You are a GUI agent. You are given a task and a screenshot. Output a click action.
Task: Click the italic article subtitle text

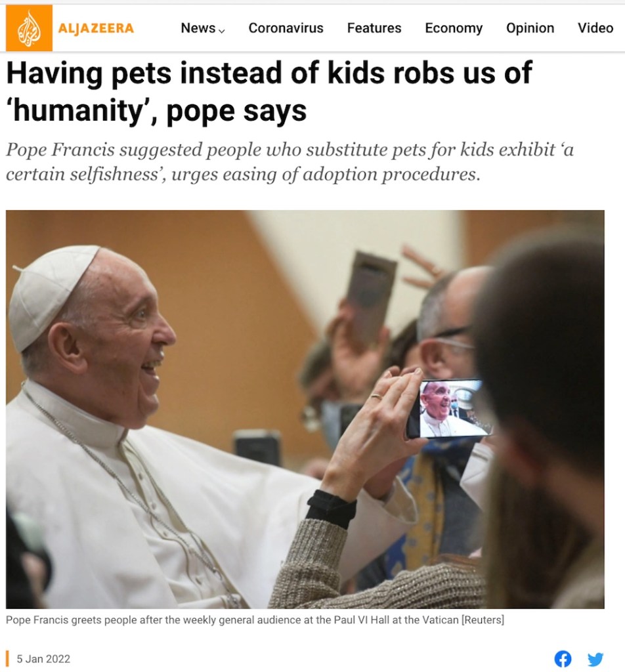point(290,161)
